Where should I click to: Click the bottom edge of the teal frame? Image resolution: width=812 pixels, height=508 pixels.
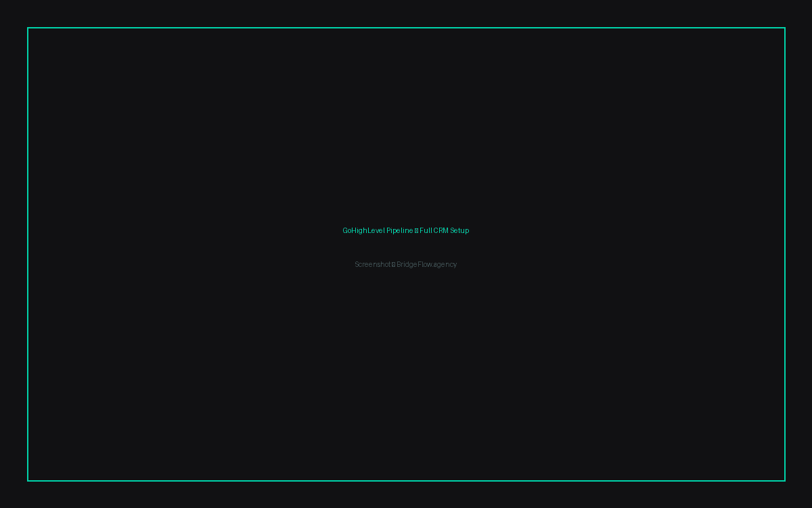(x=406, y=482)
